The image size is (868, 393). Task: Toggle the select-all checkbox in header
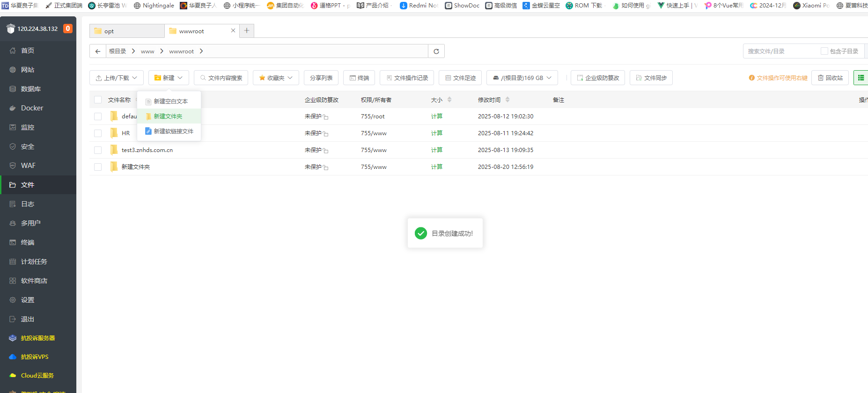coord(98,100)
